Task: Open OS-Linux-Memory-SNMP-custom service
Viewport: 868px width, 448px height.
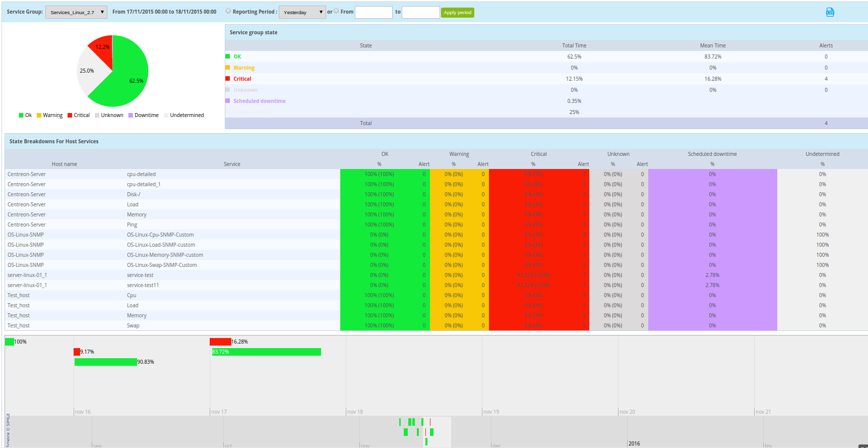Action: point(165,255)
